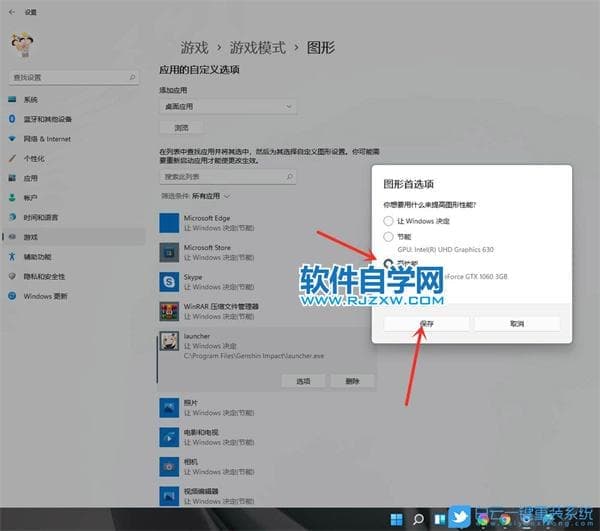Go to 蓝牙和其他设备 settings
This screenshot has width=600, height=531.
pos(50,119)
